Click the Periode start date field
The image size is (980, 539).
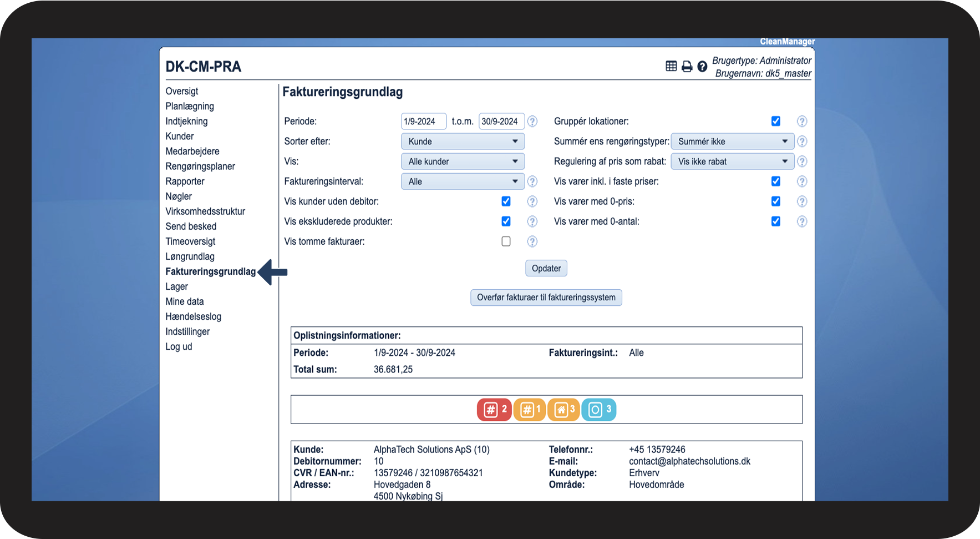(x=423, y=122)
